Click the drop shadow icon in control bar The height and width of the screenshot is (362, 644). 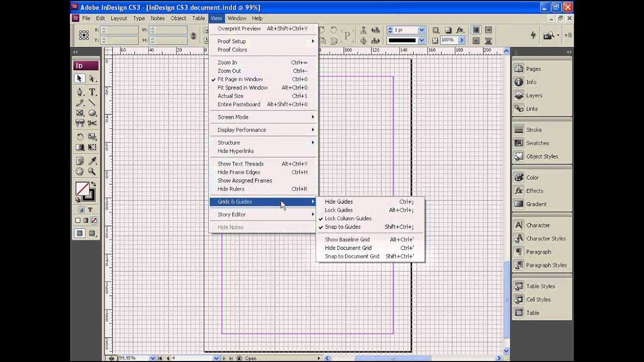point(448,30)
